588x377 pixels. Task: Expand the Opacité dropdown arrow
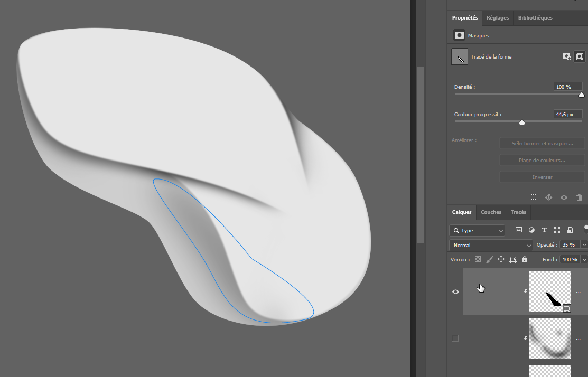[584, 245]
